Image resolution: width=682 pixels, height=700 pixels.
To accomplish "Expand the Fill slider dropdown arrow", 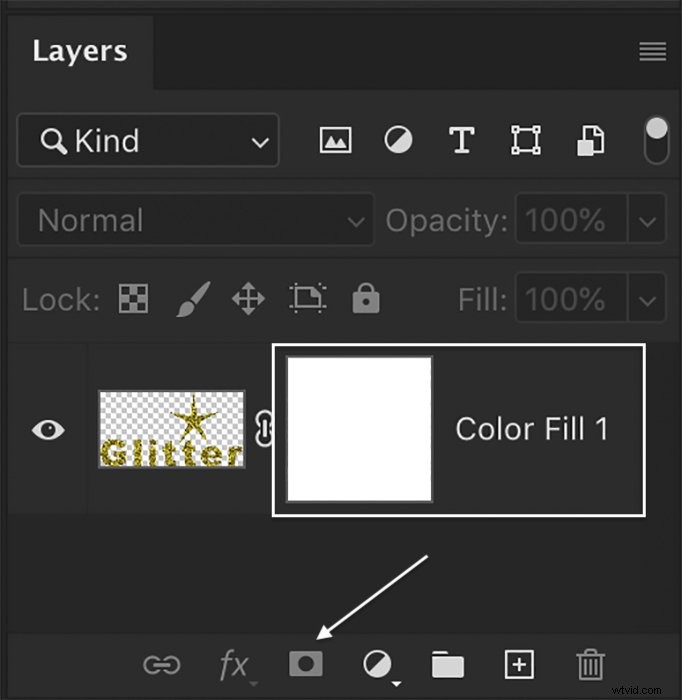I will 647,298.
